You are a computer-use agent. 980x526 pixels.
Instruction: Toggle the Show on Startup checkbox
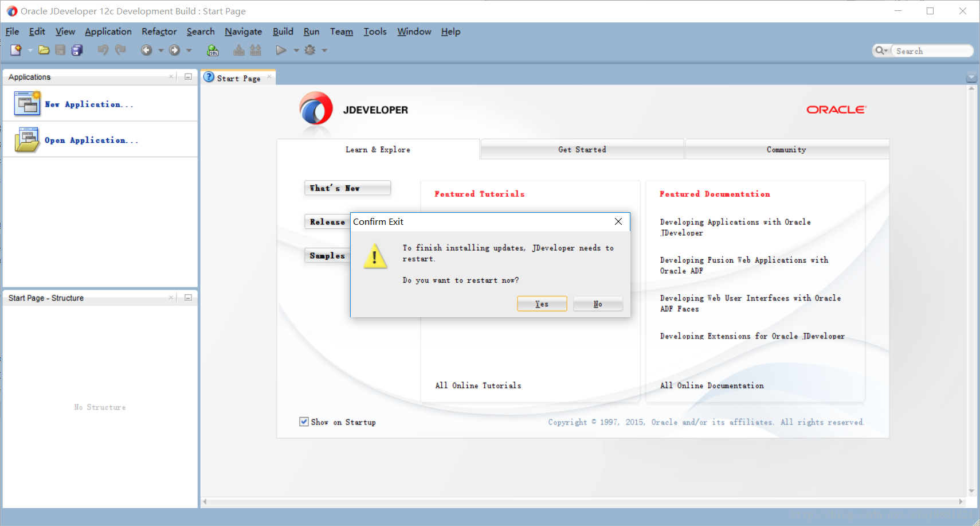point(304,422)
